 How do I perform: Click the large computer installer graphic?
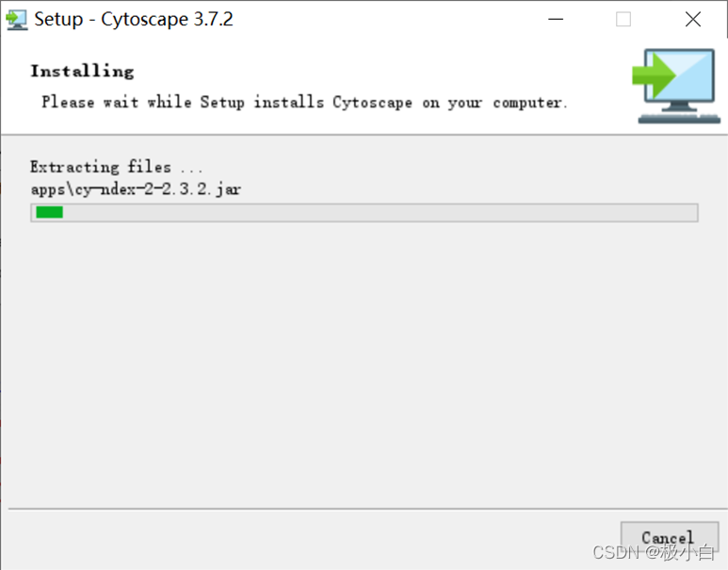[x=676, y=86]
